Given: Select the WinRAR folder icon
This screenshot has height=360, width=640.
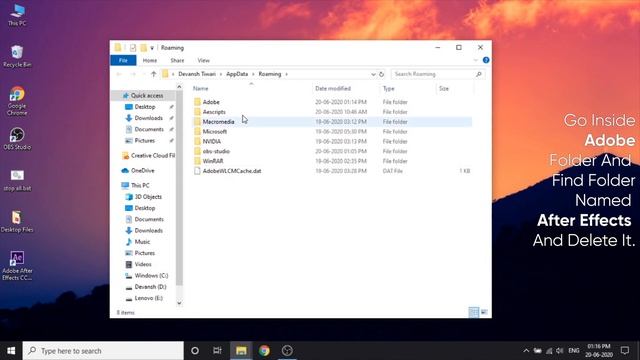Looking at the screenshot, I should click(198, 161).
